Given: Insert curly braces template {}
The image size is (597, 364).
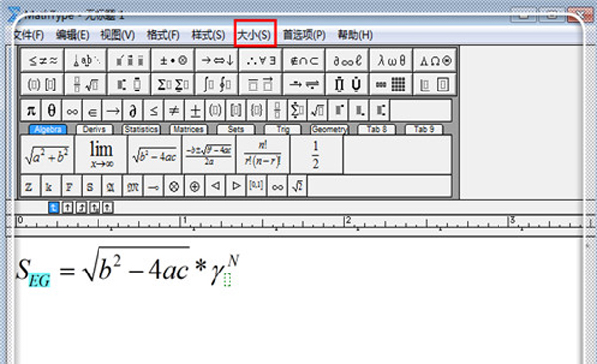Looking at the screenshot, I should click(x=257, y=110).
